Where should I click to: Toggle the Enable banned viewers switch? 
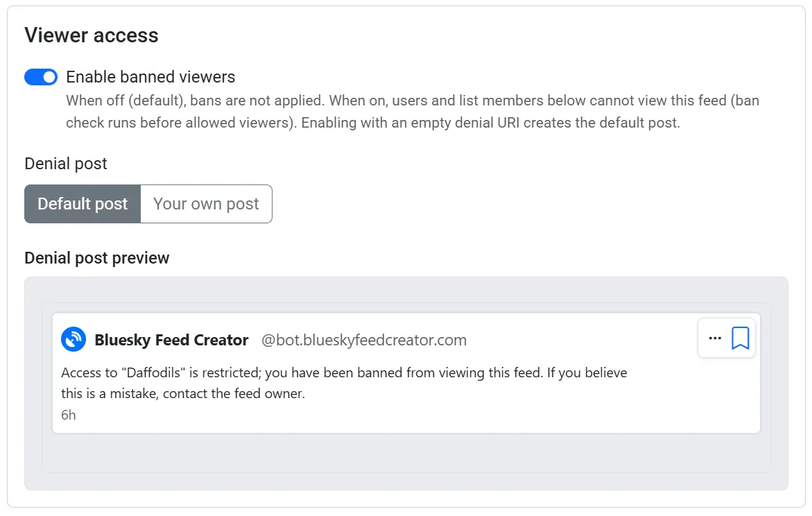[41, 77]
